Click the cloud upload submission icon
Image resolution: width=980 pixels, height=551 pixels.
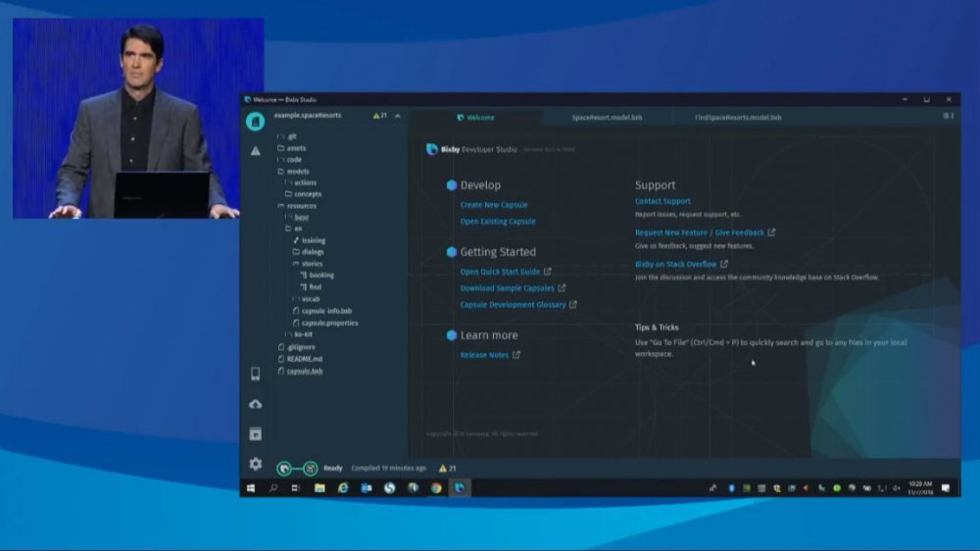256,404
